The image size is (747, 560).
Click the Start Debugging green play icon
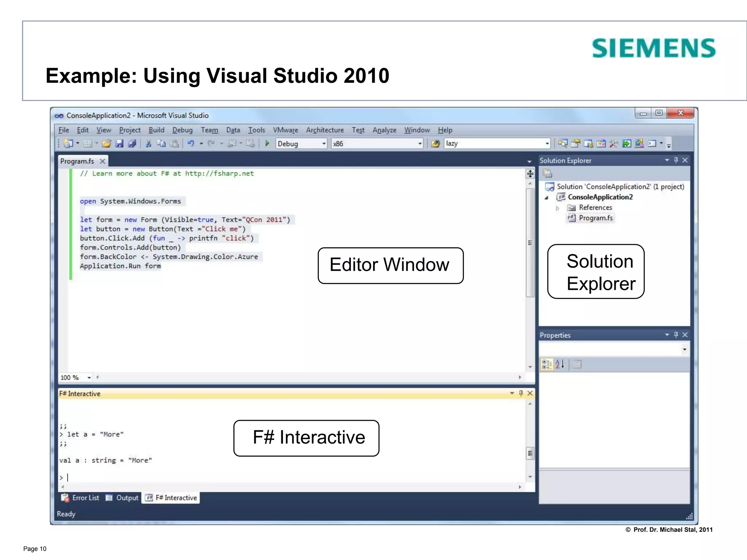(267, 144)
